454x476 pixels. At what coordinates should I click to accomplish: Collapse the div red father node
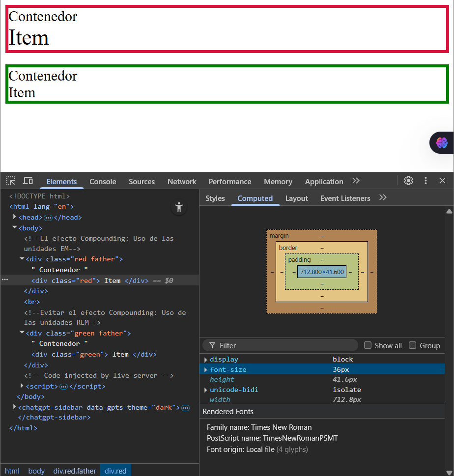pyautogui.click(x=22, y=259)
